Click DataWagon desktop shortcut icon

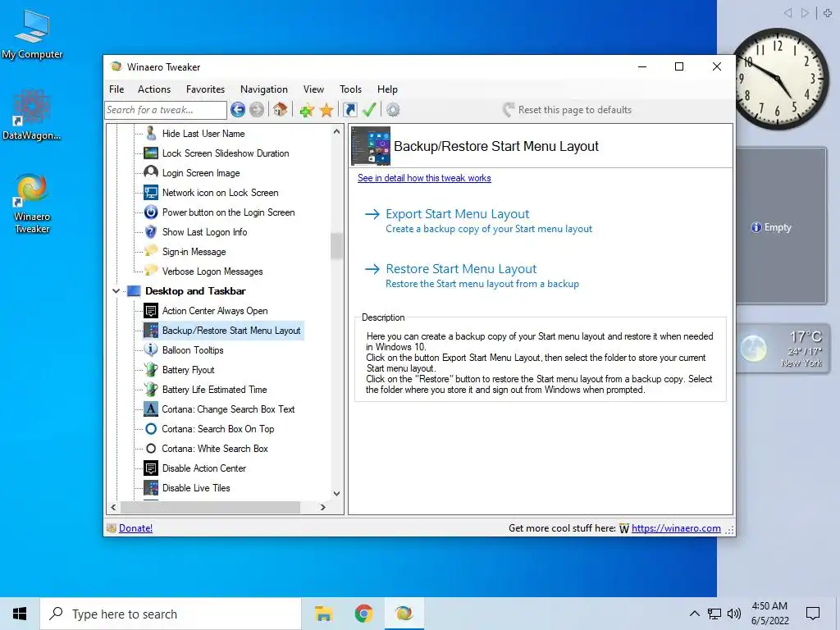(x=32, y=115)
